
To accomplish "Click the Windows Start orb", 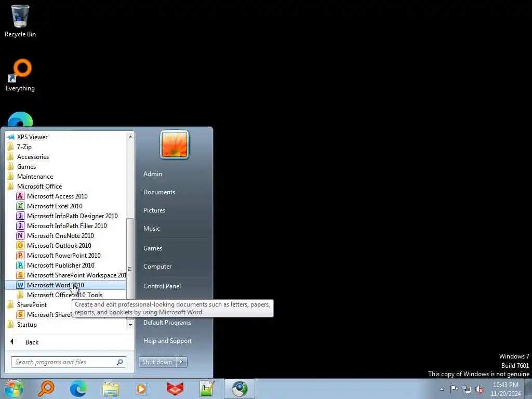I will (14, 389).
